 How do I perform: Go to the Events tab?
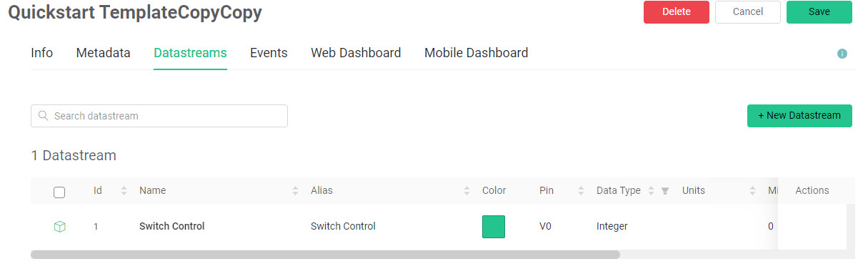tap(269, 53)
